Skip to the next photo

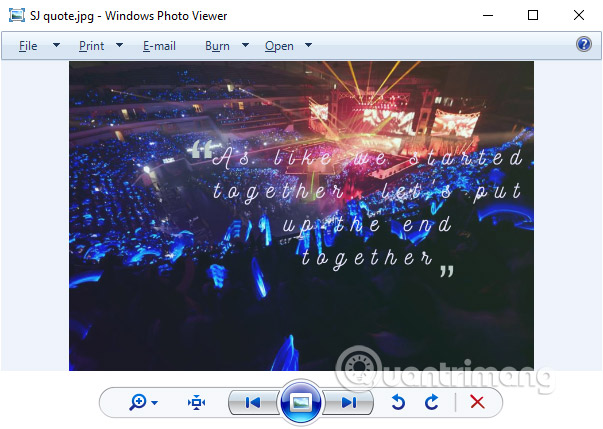pyautogui.click(x=348, y=402)
